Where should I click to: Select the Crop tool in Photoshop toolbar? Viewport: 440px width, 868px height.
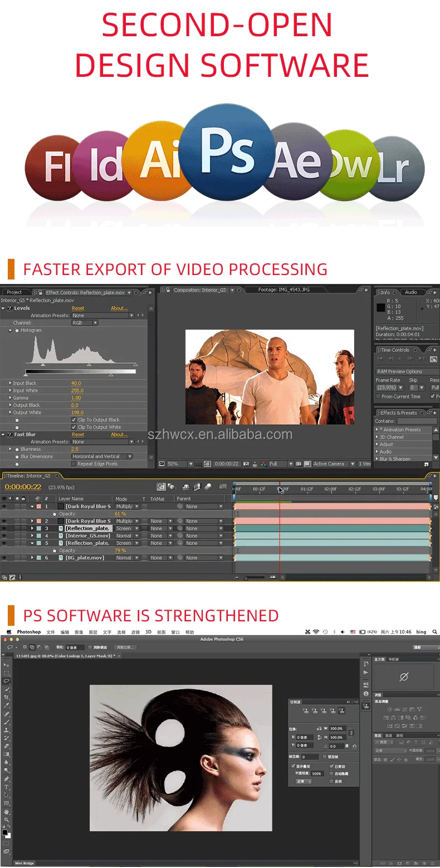pos(7,697)
